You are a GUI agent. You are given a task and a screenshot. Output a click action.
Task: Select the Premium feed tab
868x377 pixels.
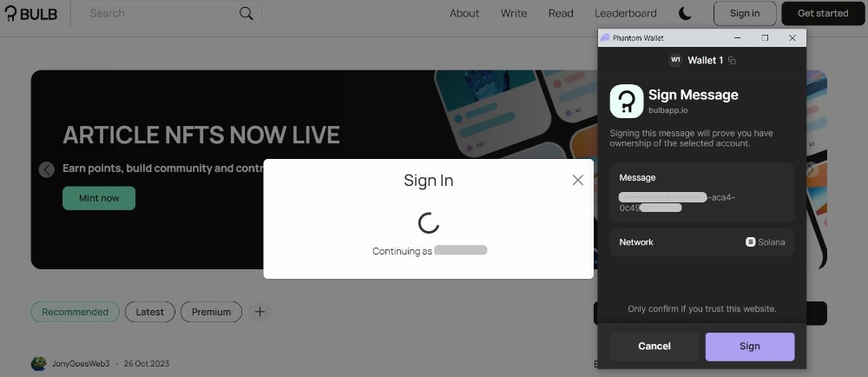point(212,312)
